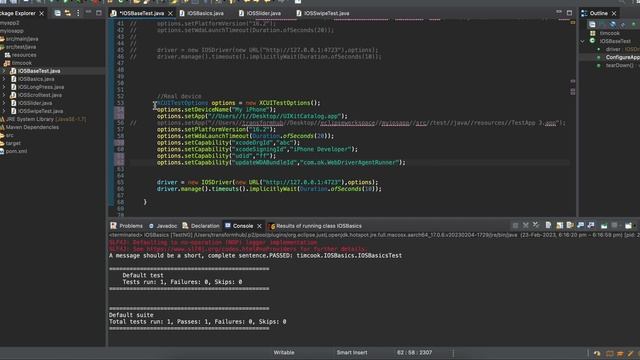The width and height of the screenshot is (640, 360).
Task: Switch to IOSBasics.java editor tab
Action: 205,13
